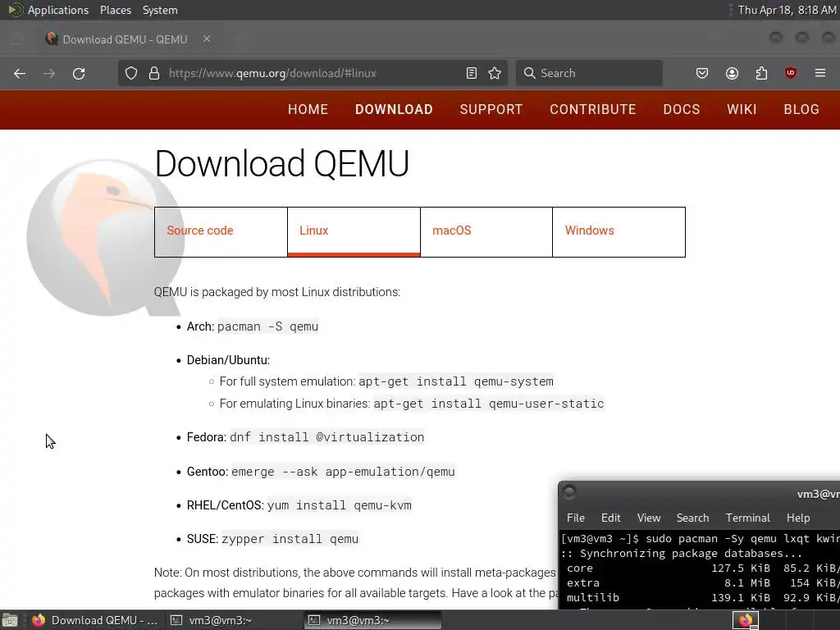Click 'yum install qemu-kvm' command
Image resolution: width=840 pixels, height=630 pixels.
click(x=340, y=505)
